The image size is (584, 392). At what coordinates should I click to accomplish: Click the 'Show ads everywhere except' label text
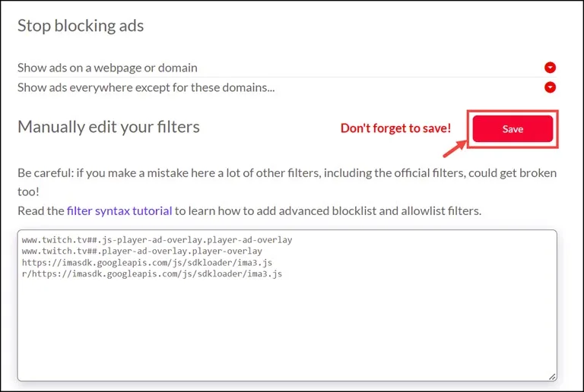tap(146, 87)
